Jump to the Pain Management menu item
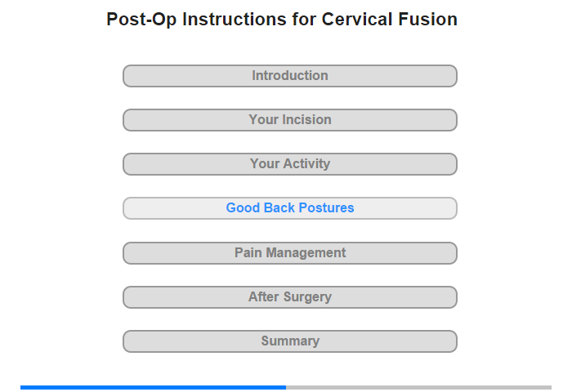This screenshot has height=392, width=572. pyautogui.click(x=290, y=253)
